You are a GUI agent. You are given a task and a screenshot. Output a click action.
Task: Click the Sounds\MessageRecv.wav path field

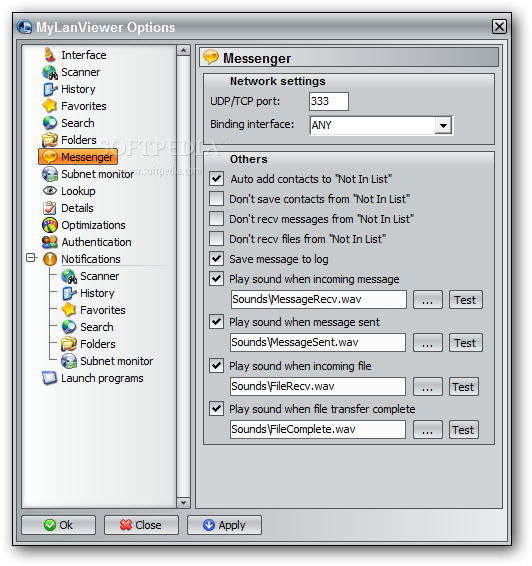(319, 299)
